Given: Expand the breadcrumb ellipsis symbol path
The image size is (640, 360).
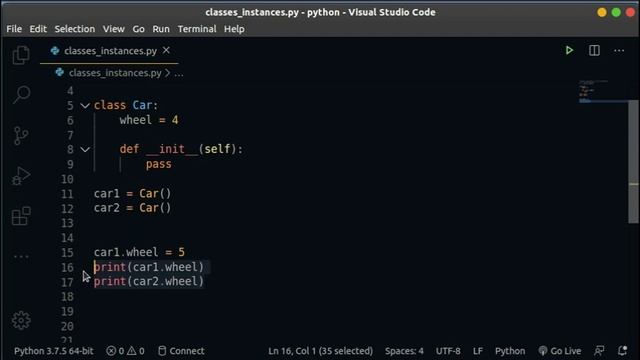Looking at the screenshot, I should (x=179, y=73).
